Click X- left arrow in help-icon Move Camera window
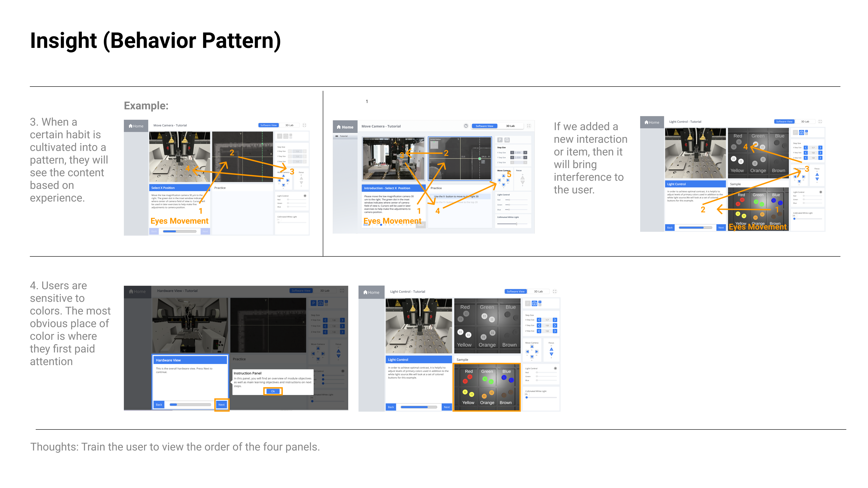This screenshot has width=868, height=488. [x=499, y=180]
